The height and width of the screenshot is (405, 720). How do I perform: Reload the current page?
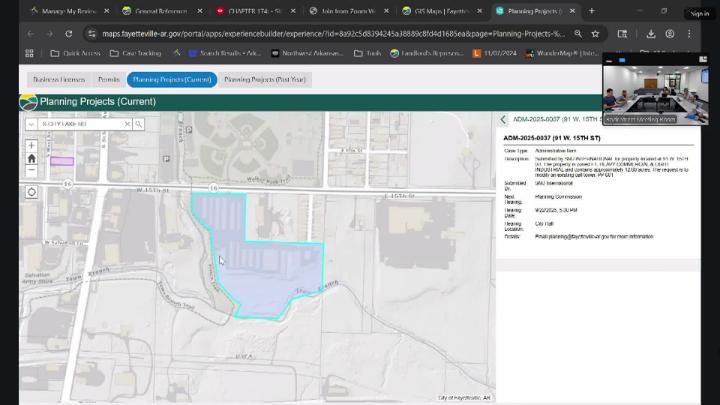70,33
